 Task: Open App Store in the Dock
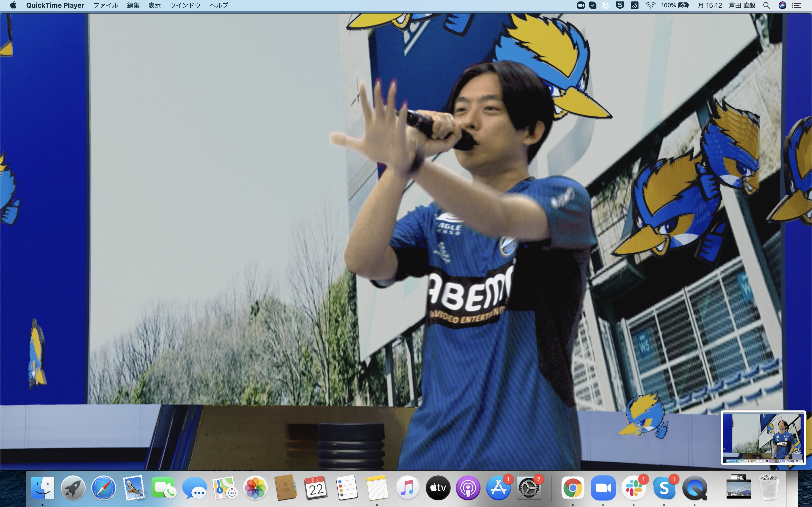point(498,488)
